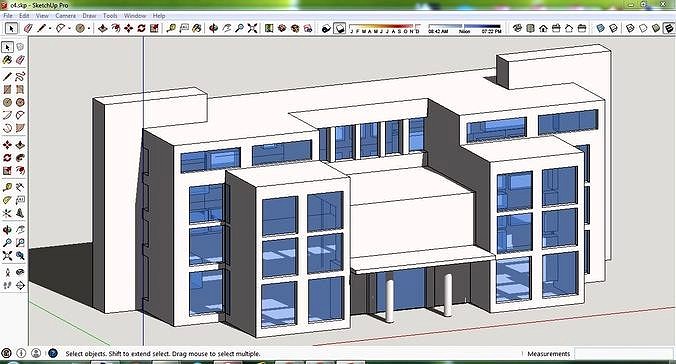Switch to Iso standard view
Image resolution: width=676 pixels, height=364 pixels.
517,28
